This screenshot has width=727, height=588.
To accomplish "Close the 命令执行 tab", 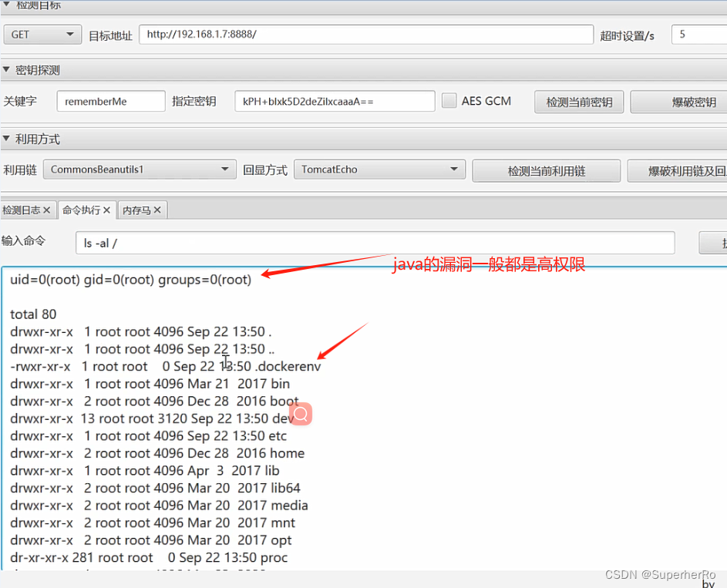I will coord(106,210).
